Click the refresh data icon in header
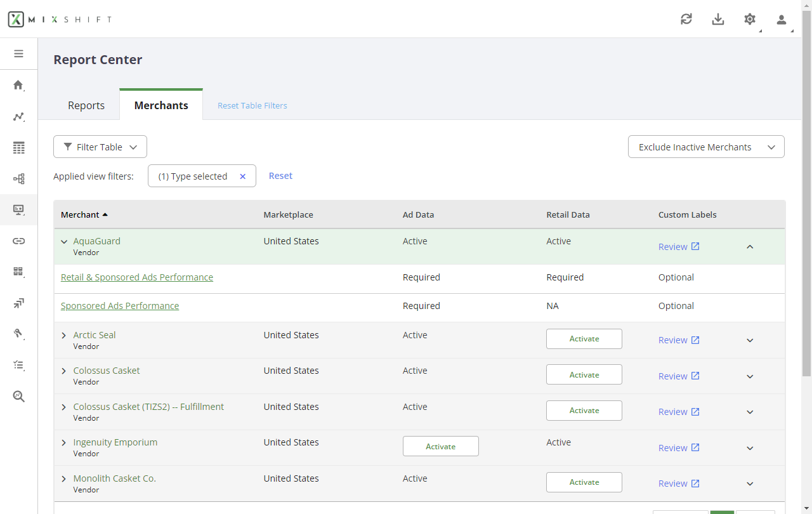The image size is (812, 514). click(x=686, y=19)
